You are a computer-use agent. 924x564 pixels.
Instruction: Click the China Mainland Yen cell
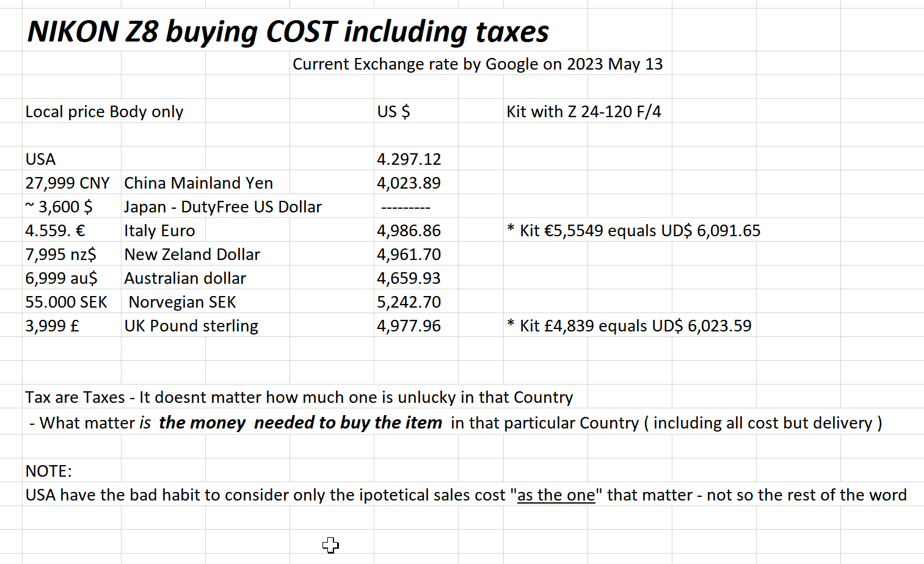point(198,183)
